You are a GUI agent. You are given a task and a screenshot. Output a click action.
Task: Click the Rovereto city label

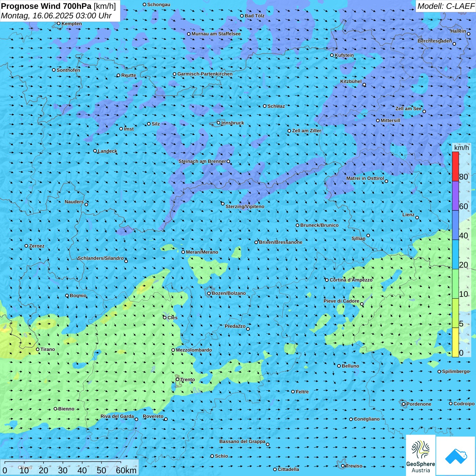point(153,416)
